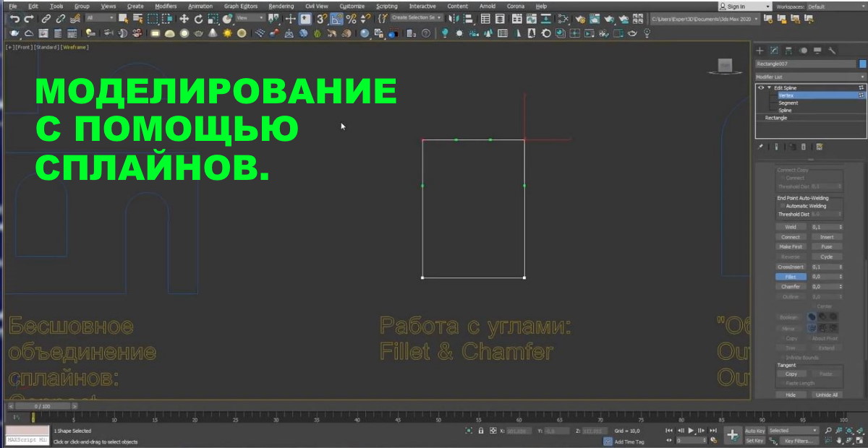Click the Chamfer button
The height and width of the screenshot is (448, 868).
pyautogui.click(x=791, y=287)
